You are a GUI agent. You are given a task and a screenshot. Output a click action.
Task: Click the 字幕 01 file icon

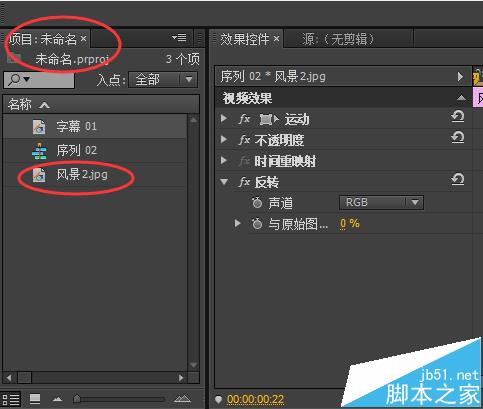pos(39,127)
